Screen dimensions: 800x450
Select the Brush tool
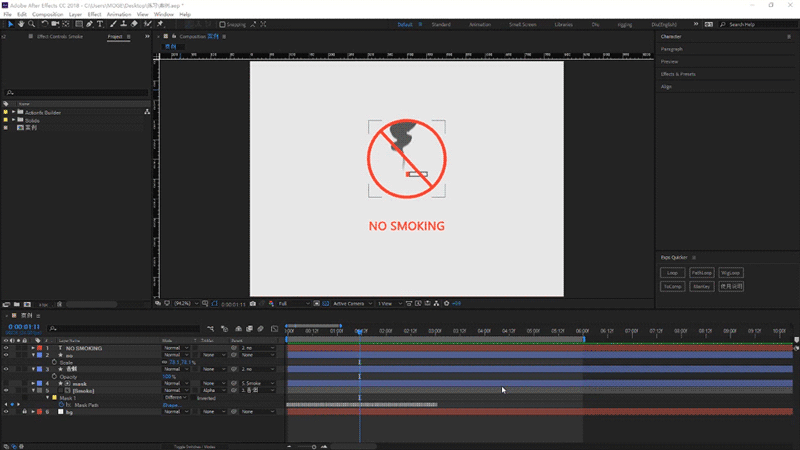click(113, 24)
